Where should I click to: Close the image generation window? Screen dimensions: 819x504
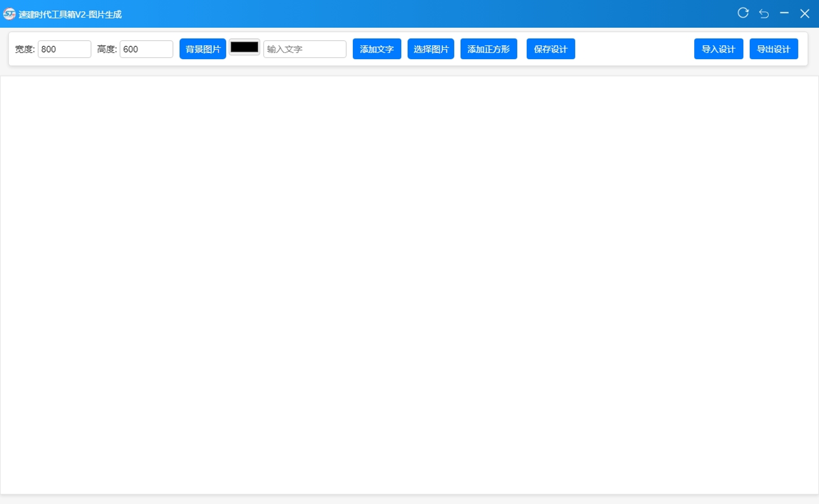pos(805,14)
